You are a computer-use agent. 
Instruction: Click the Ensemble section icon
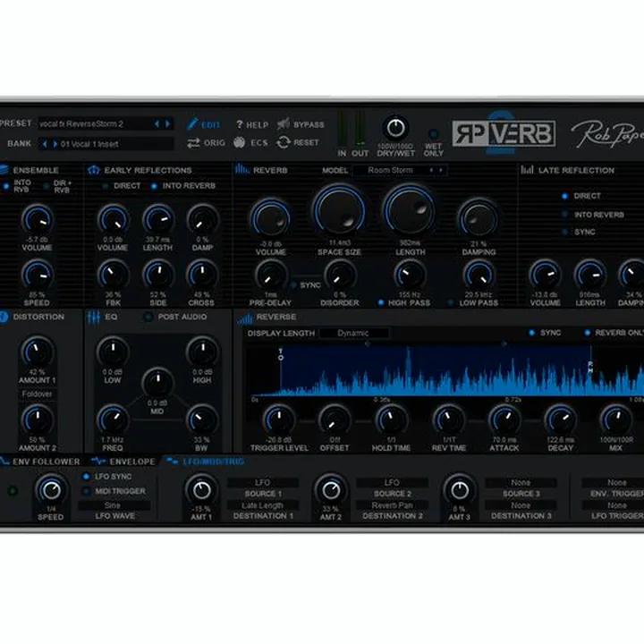point(4,170)
